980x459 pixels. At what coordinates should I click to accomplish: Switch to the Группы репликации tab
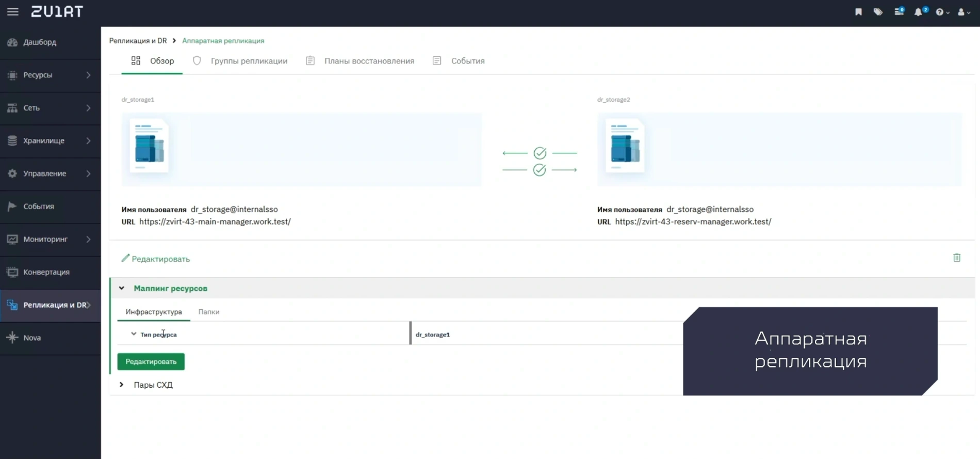point(240,61)
